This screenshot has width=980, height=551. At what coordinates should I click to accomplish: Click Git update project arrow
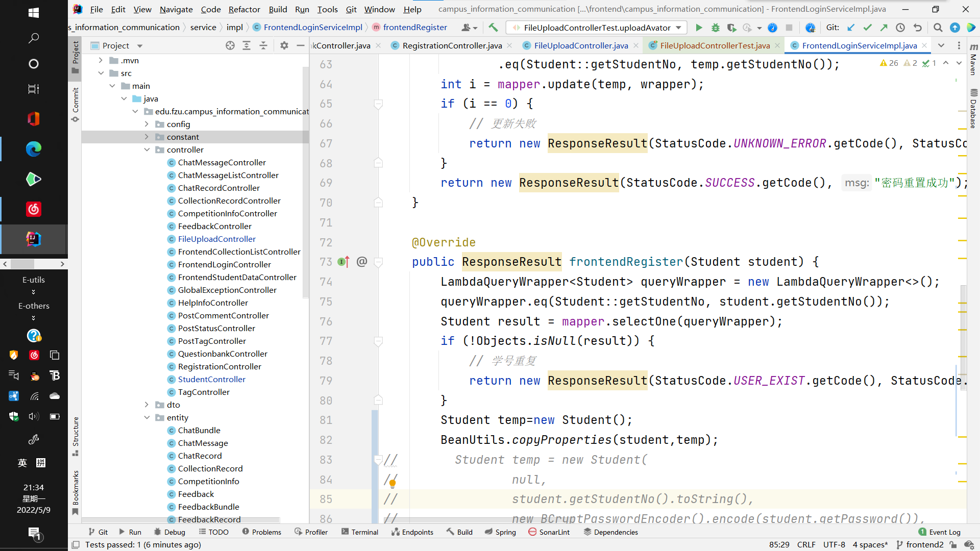pyautogui.click(x=851, y=28)
